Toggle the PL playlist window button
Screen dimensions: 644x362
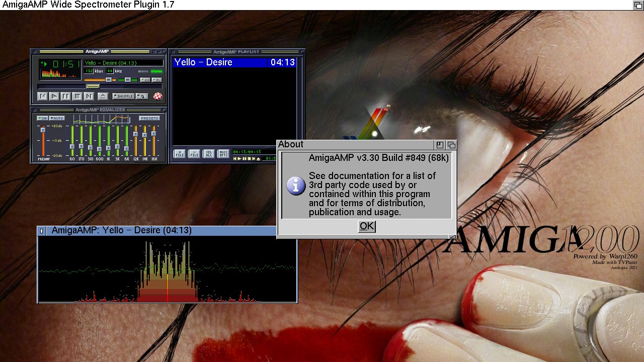pyautogui.click(x=156, y=80)
